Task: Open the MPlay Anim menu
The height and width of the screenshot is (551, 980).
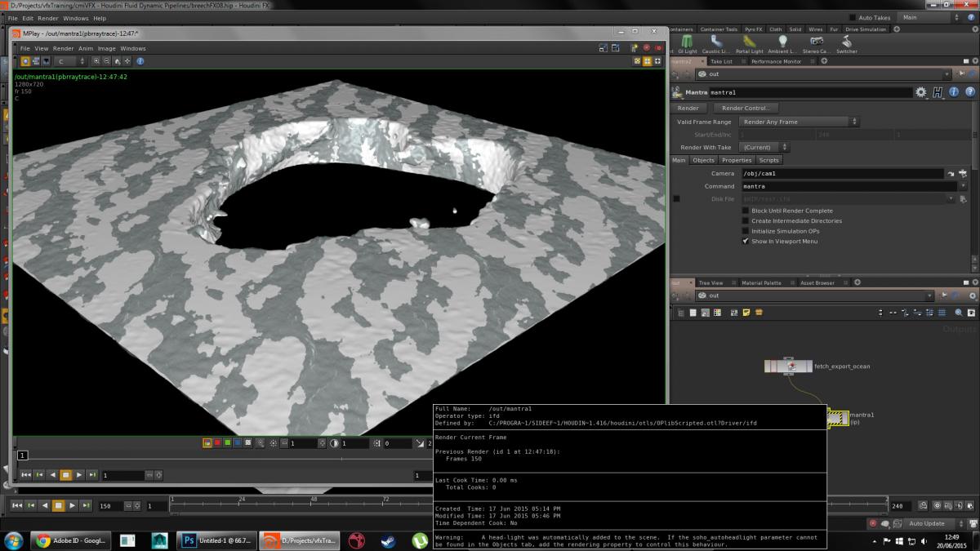Action: pos(86,48)
